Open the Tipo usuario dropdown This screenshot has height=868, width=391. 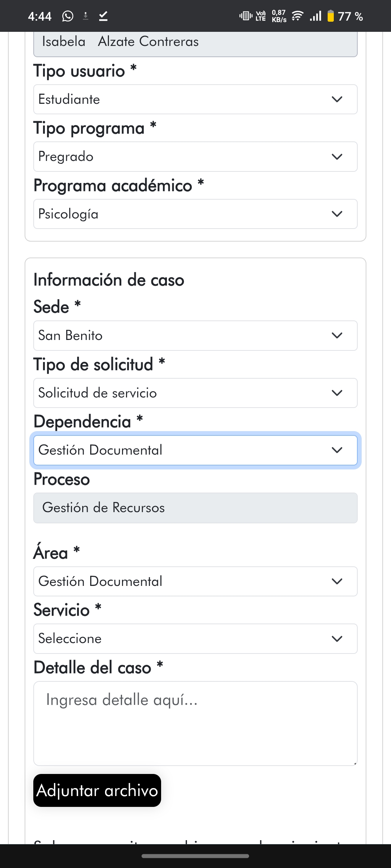click(195, 99)
